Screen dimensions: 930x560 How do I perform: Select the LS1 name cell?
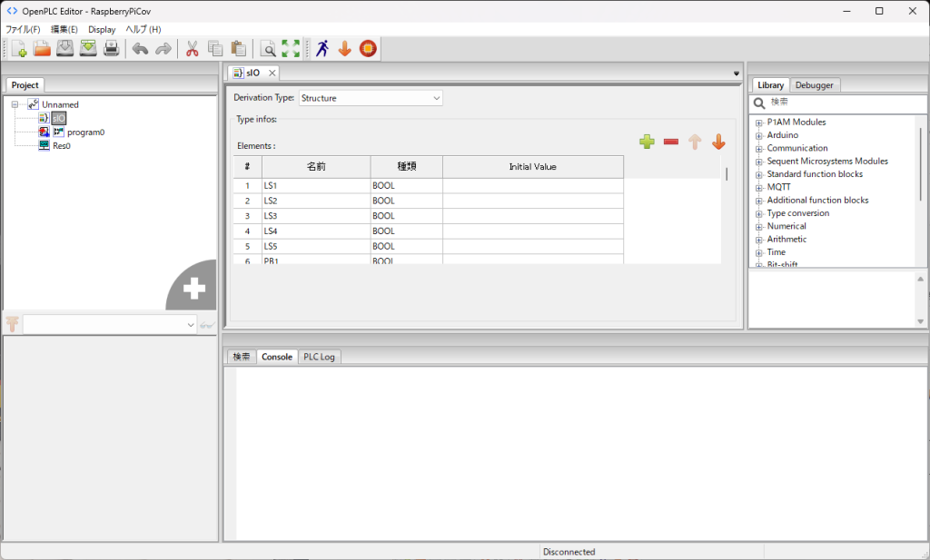pyautogui.click(x=316, y=185)
